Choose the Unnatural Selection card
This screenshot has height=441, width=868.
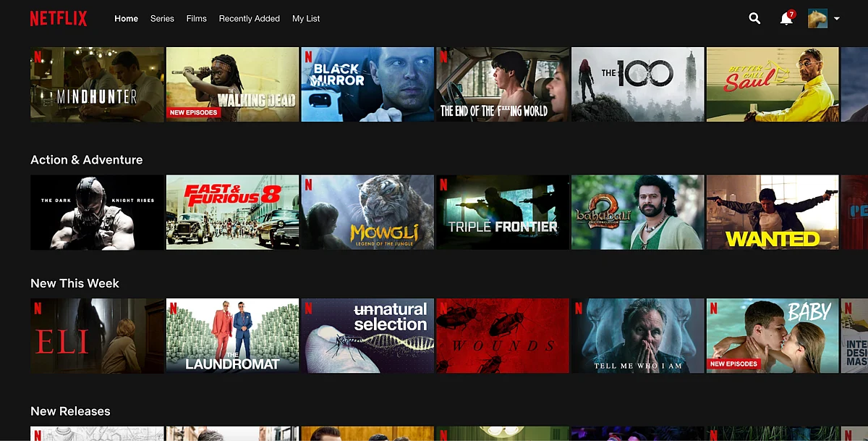click(367, 336)
